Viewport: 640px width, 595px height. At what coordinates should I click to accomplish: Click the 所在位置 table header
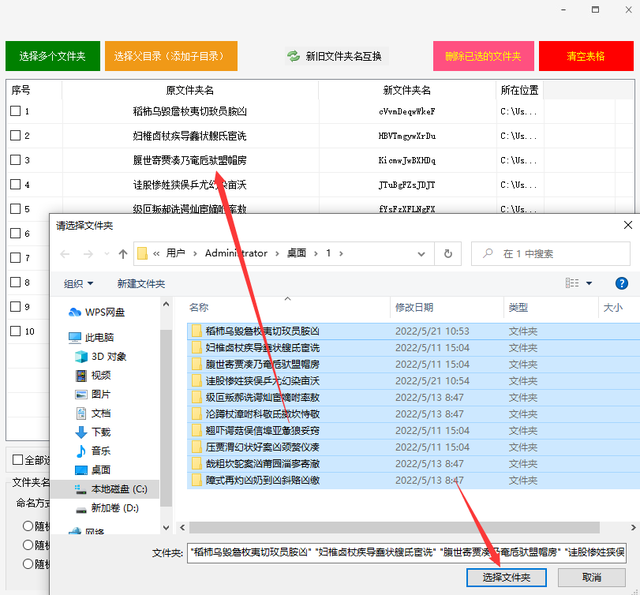click(x=519, y=90)
